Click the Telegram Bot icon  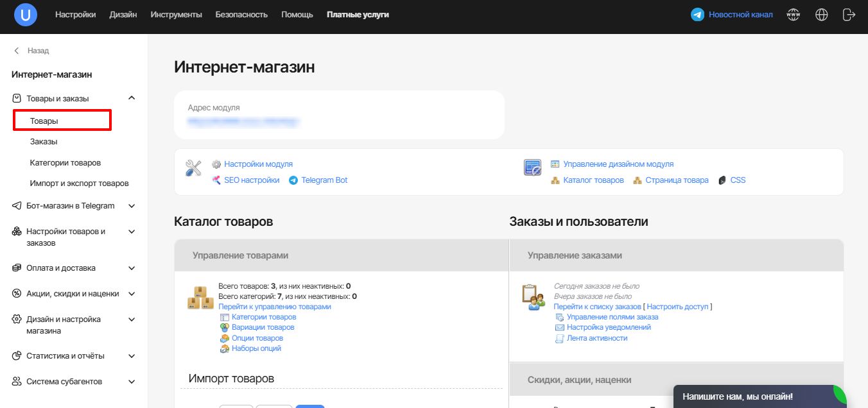(293, 180)
